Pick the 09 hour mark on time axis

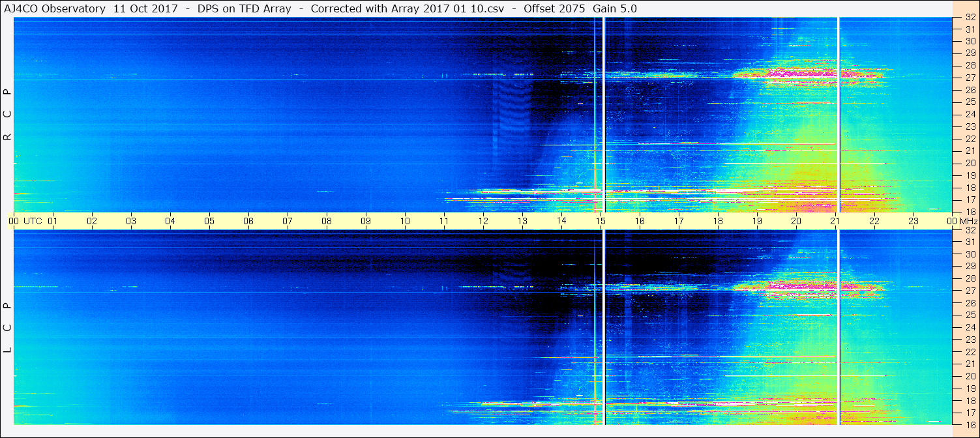tap(366, 221)
